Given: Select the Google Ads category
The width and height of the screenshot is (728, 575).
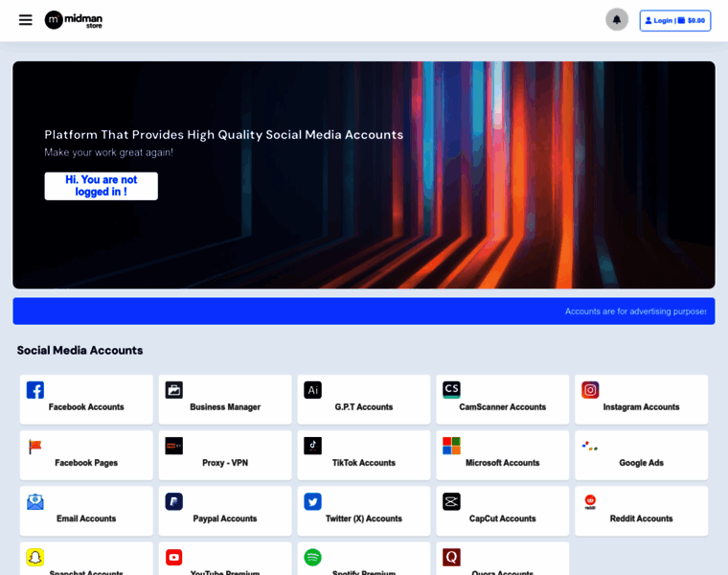Looking at the screenshot, I should 641,462.
